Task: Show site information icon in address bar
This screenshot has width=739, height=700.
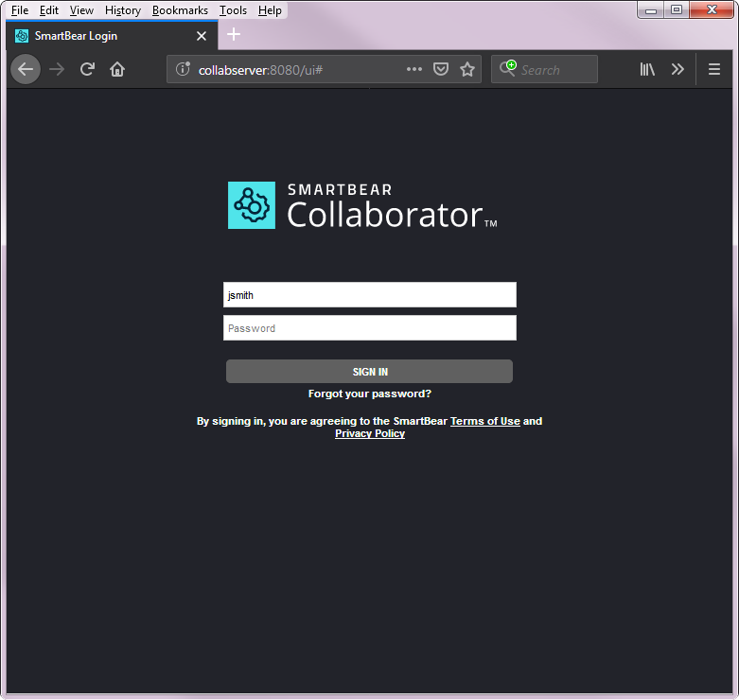Action: [183, 69]
